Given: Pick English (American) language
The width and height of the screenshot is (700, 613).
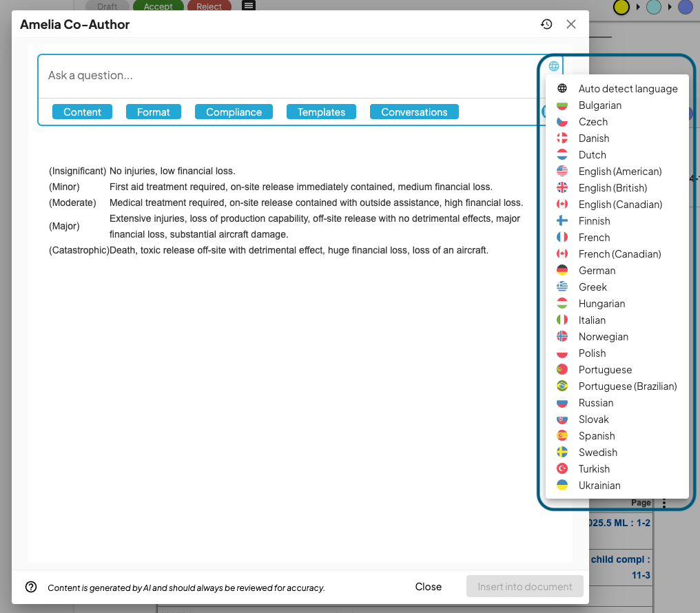Looking at the screenshot, I should coord(617,172).
